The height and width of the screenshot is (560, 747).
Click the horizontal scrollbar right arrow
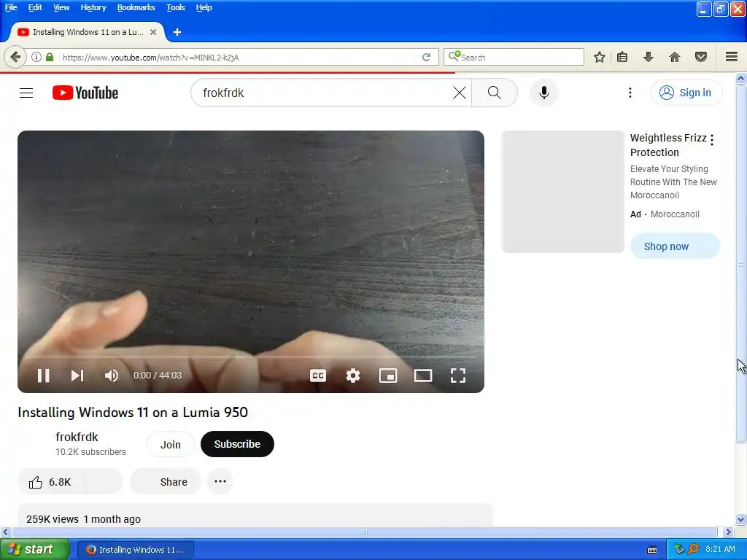tap(728, 532)
